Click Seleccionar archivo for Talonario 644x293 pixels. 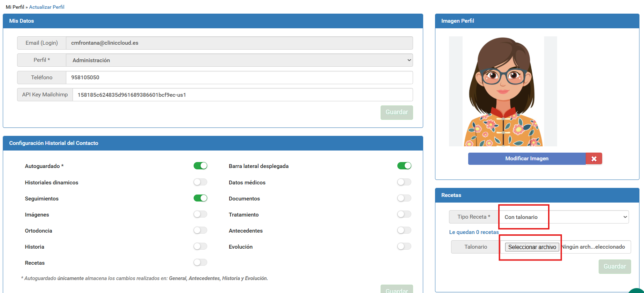click(x=532, y=247)
